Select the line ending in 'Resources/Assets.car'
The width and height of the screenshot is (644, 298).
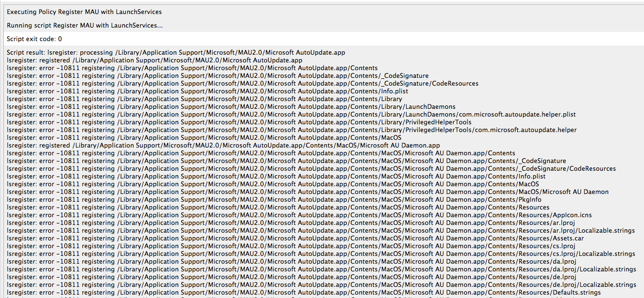click(295, 238)
